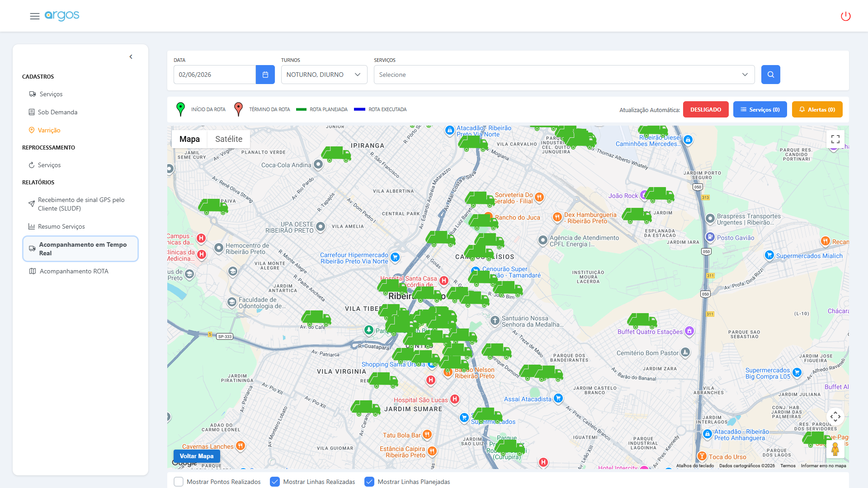The height and width of the screenshot is (488, 868).
Task: Click the Estância Caipira map pin
Action: tap(432, 451)
